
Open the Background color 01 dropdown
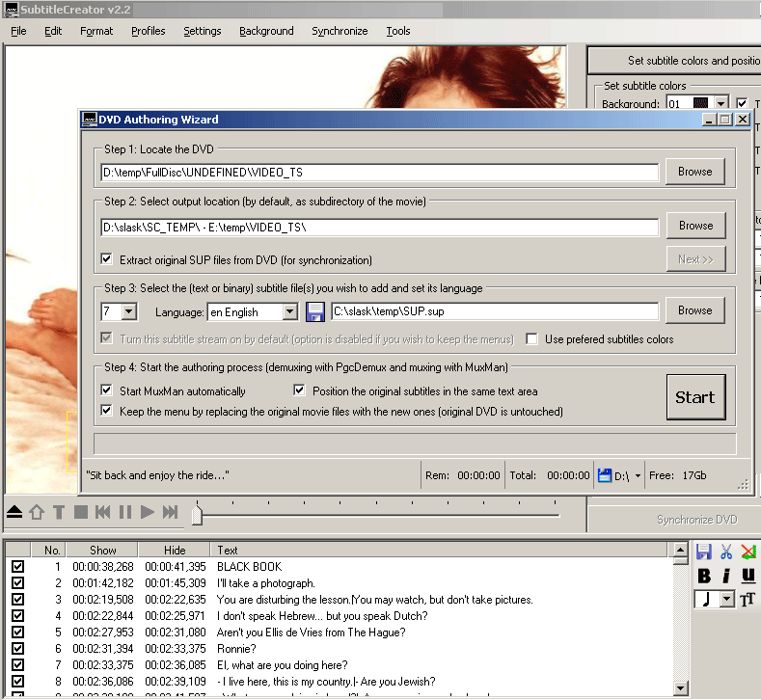point(721,103)
